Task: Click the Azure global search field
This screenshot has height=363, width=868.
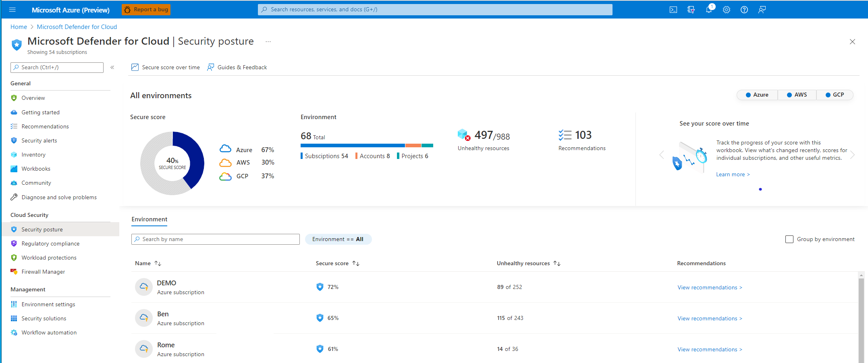Action: (x=435, y=10)
